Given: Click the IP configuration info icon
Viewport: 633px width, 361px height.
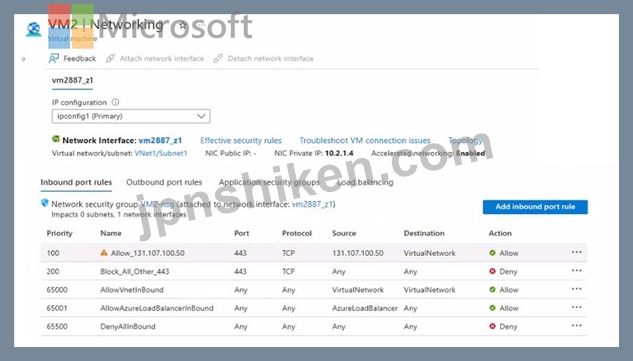Looking at the screenshot, I should [x=115, y=102].
